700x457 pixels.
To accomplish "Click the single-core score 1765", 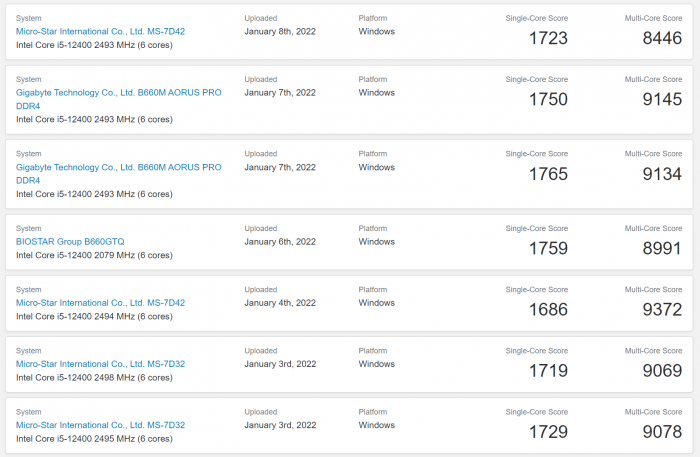I will [x=547, y=174].
